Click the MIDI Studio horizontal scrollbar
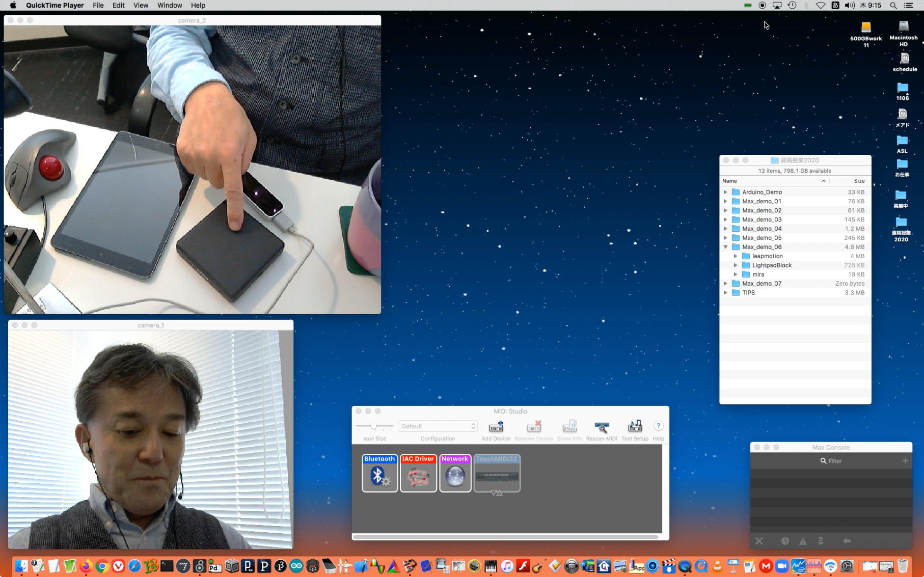The width and height of the screenshot is (924, 577). pyautogui.click(x=505, y=536)
